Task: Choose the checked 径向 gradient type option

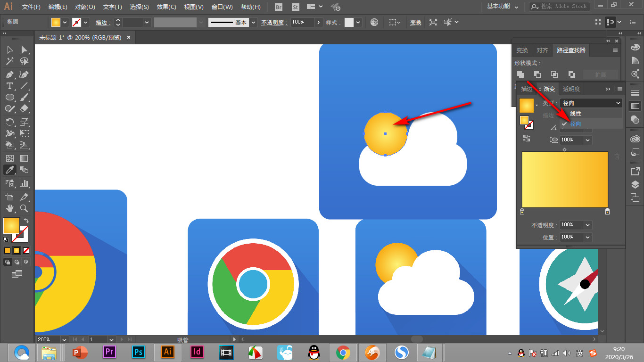Action: click(x=591, y=124)
